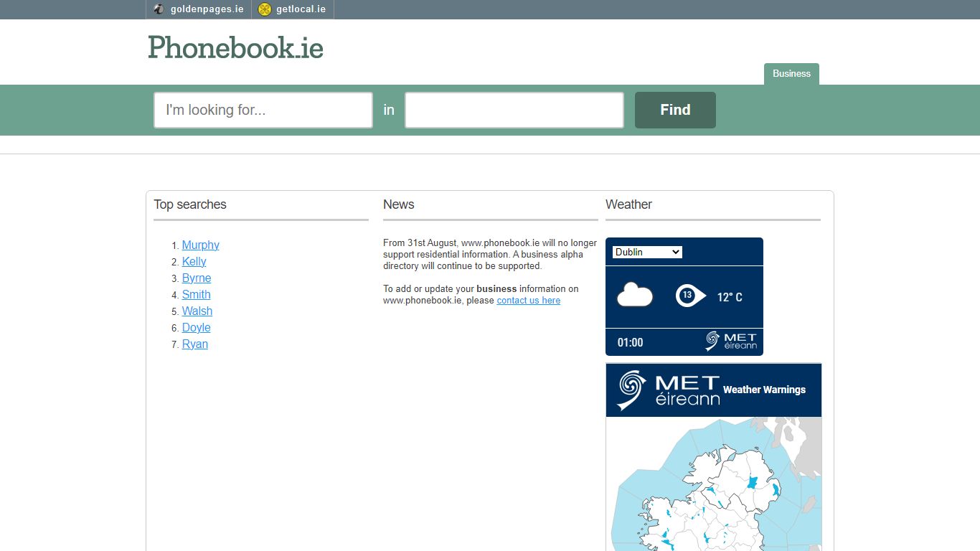
Task: Click the wind speed 13 indicator icon
Action: [x=690, y=295]
